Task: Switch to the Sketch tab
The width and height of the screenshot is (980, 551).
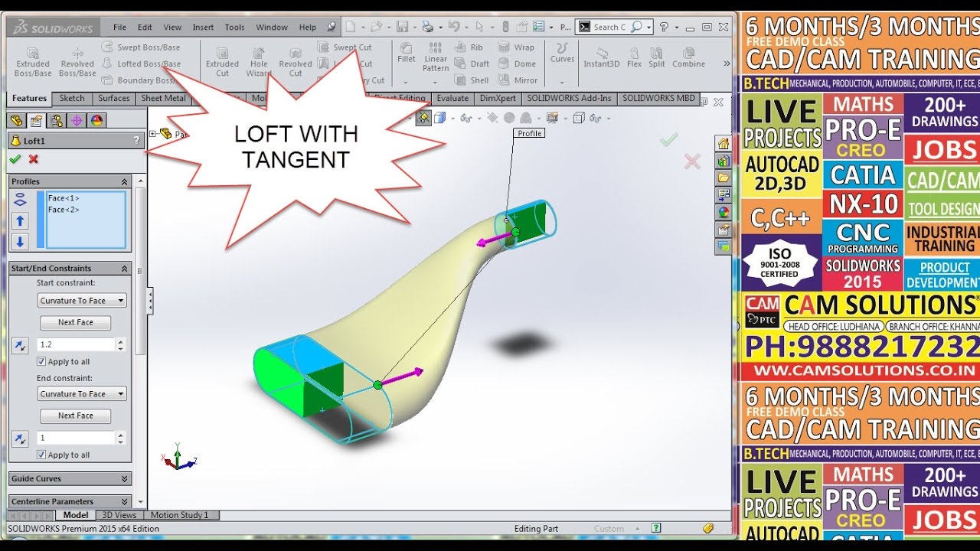Action: click(x=72, y=98)
